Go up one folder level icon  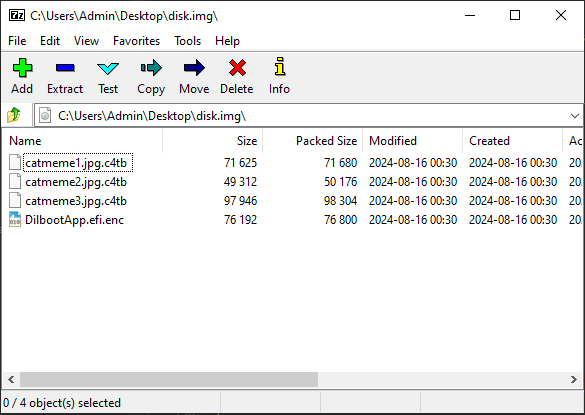point(14,115)
